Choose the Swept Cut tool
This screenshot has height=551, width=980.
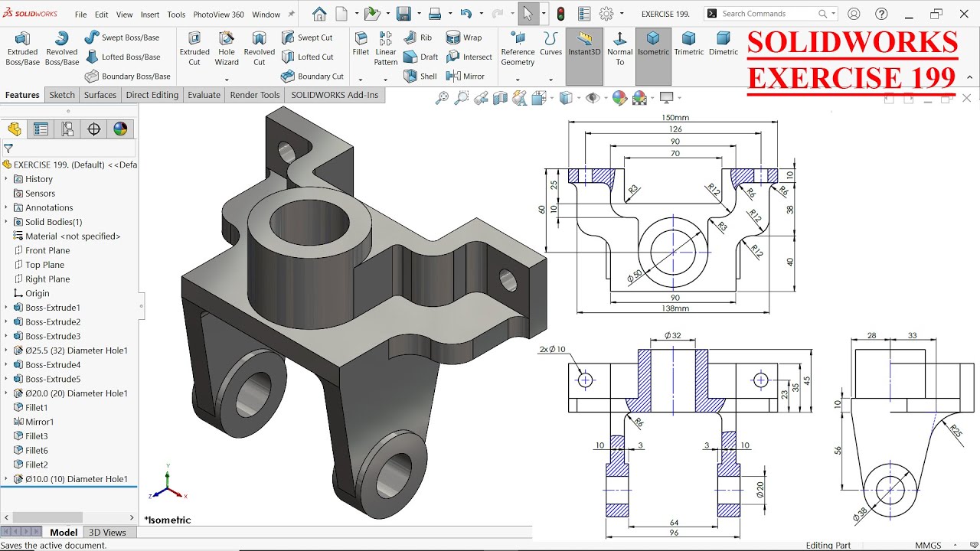point(306,37)
